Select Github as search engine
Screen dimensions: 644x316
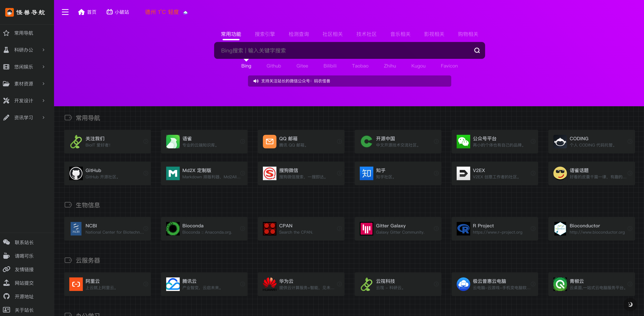click(x=274, y=66)
